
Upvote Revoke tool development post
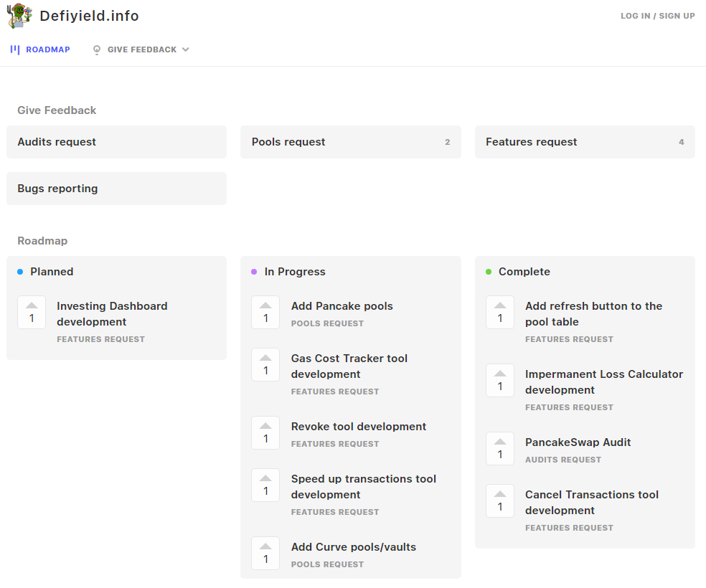tap(265, 433)
